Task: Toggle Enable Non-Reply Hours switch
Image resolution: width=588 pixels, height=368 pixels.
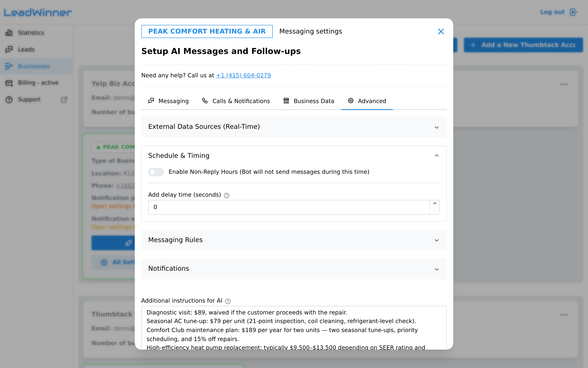Action: point(156,172)
